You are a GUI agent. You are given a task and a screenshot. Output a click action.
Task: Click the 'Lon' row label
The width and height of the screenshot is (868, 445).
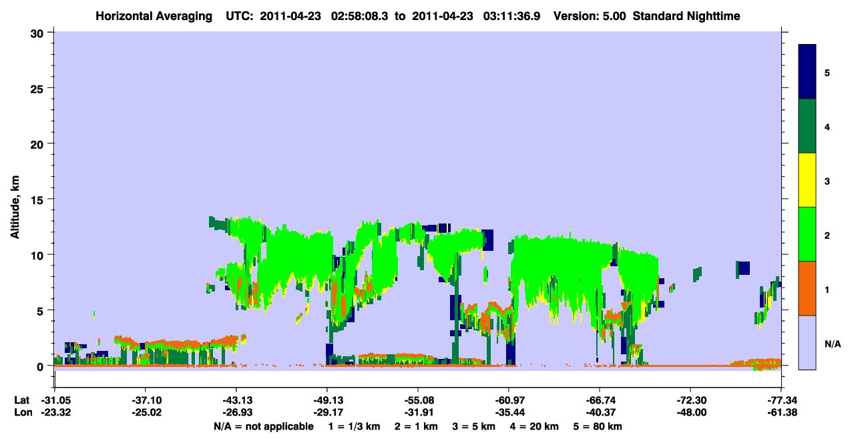[x=22, y=412]
